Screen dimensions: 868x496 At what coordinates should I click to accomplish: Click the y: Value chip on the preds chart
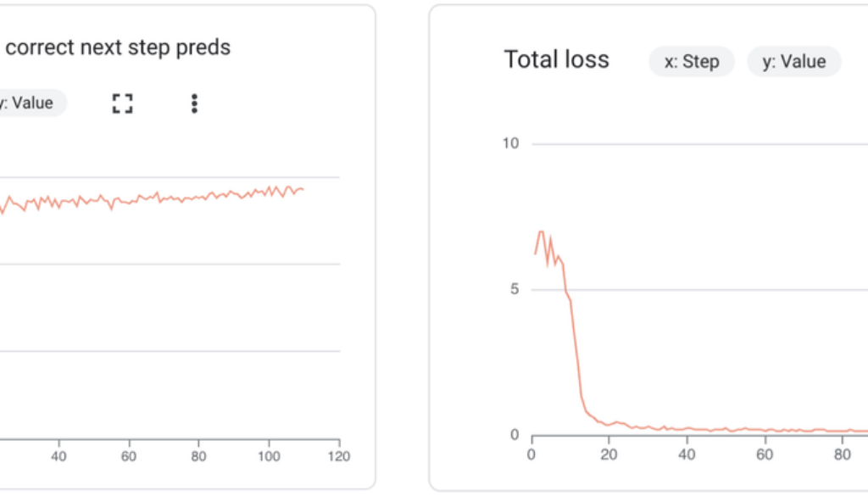31,103
